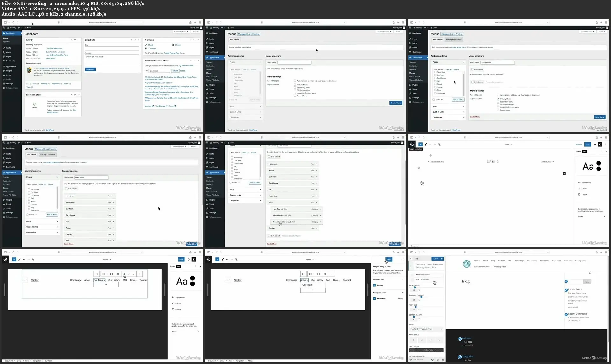Click the navigation link block icon in the Our Team toolbar
The height and width of the screenshot is (364, 611).
(96, 274)
